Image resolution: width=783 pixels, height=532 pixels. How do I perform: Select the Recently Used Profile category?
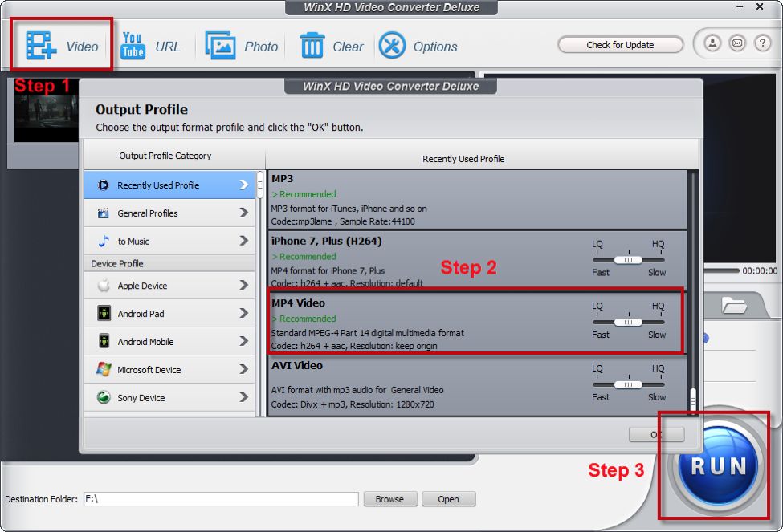pyautogui.click(x=169, y=185)
